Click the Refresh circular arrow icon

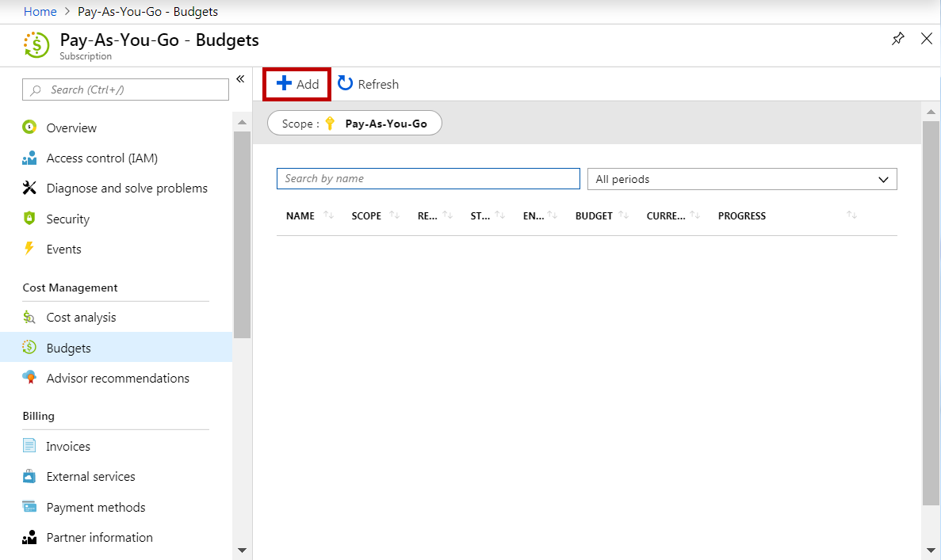[346, 84]
